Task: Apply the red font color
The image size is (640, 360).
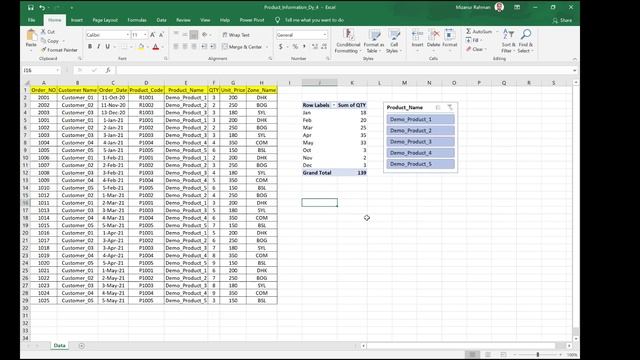Action: (x=156, y=47)
